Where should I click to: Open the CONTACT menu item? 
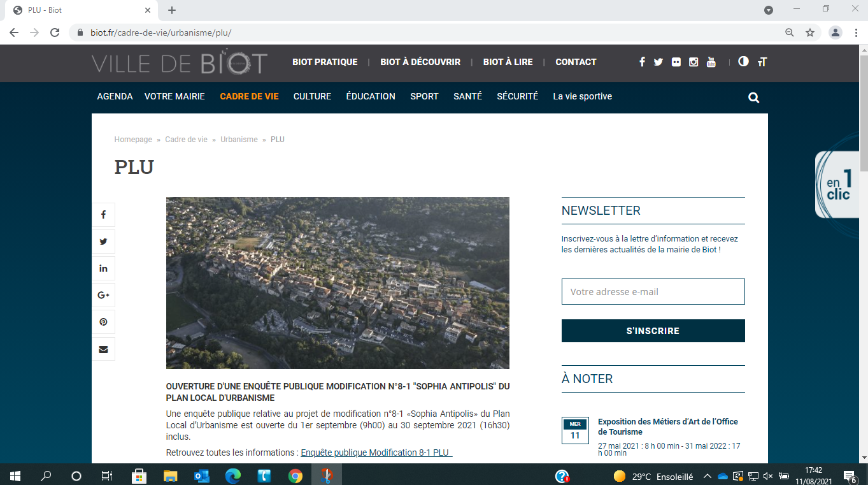(576, 62)
